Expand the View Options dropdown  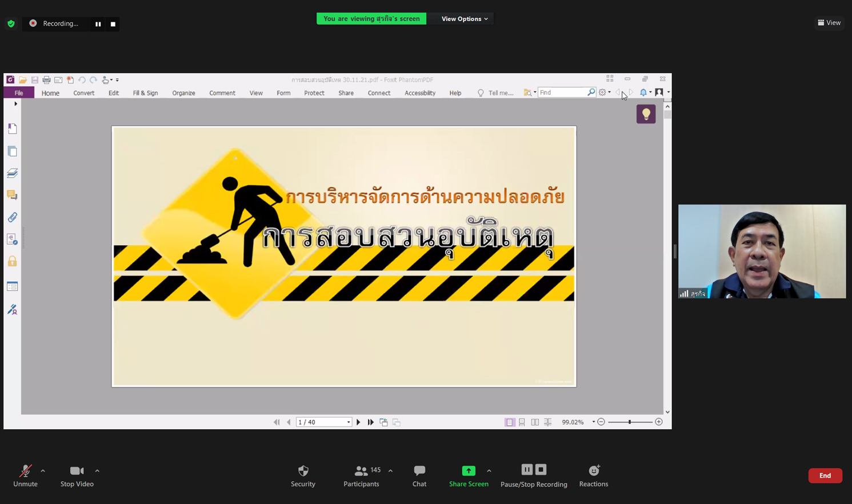[464, 19]
